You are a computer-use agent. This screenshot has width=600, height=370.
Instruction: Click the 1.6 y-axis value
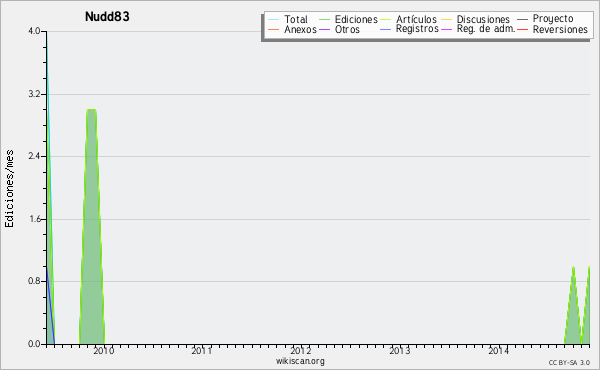[34, 219]
